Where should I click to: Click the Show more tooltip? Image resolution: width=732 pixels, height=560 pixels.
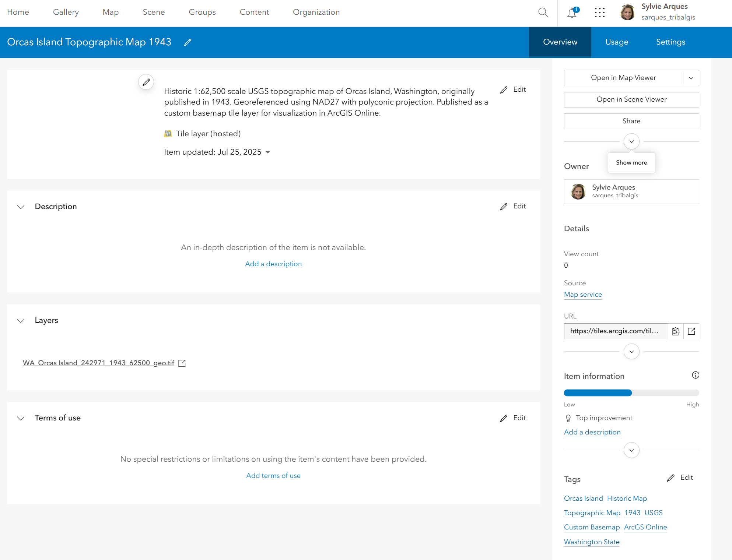pyautogui.click(x=631, y=163)
